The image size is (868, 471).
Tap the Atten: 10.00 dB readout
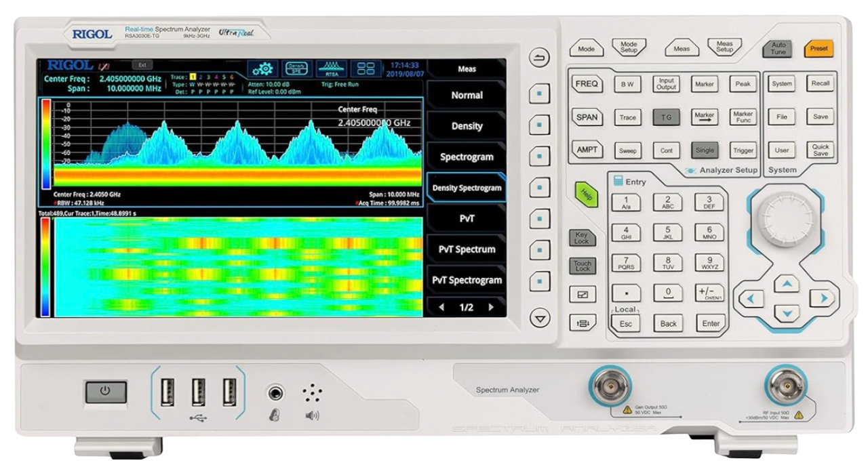click(270, 84)
